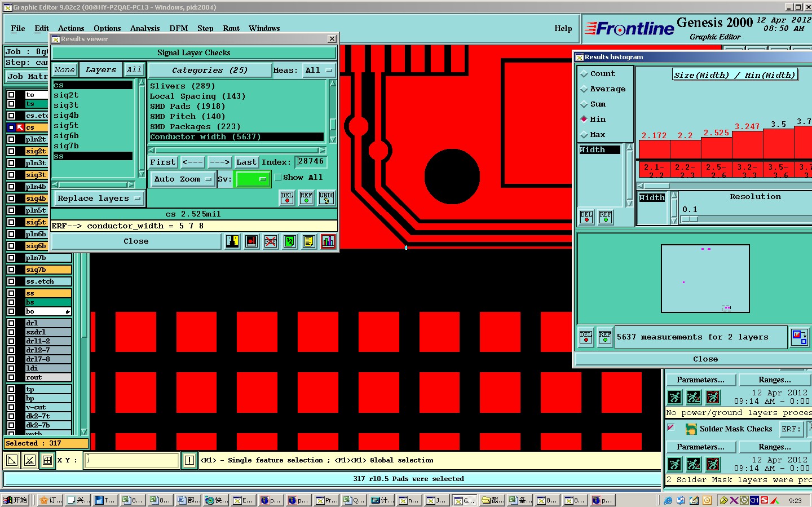The image size is (812, 507).
Task: Click the Windows Start button in taskbar
Action: 16,500
